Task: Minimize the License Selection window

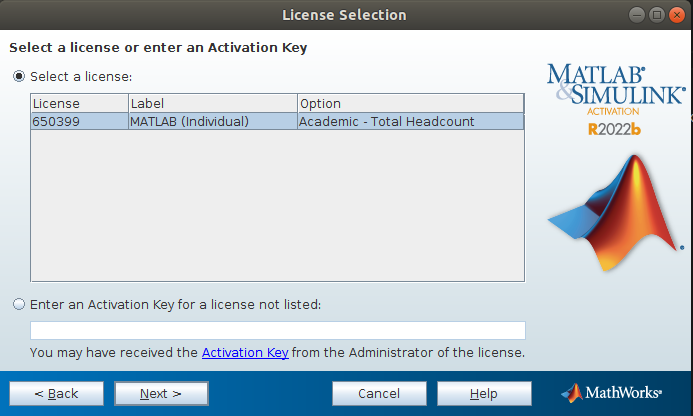Action: (x=637, y=15)
